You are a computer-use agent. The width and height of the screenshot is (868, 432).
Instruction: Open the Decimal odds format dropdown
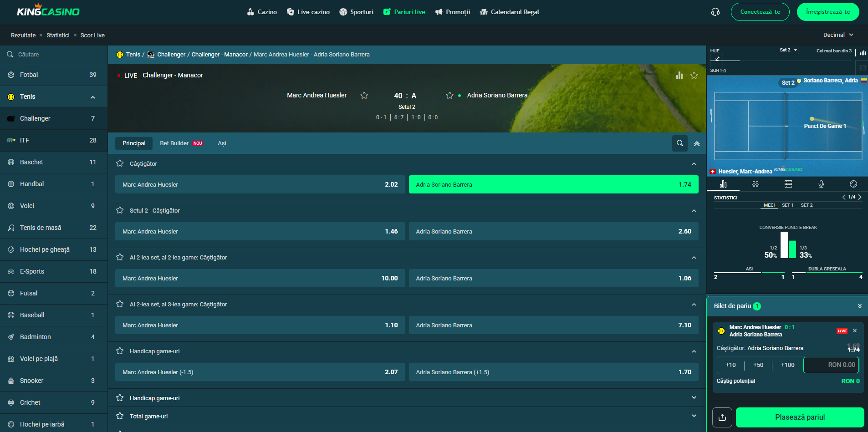click(838, 35)
